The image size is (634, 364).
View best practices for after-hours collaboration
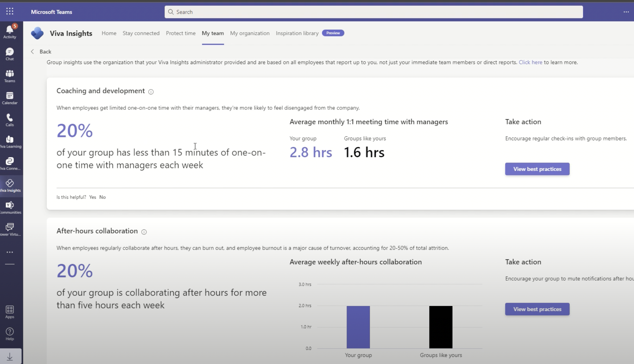click(x=537, y=309)
